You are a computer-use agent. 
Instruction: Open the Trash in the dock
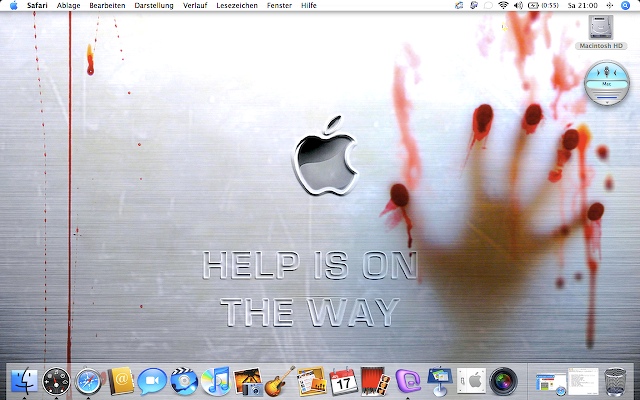click(x=616, y=380)
